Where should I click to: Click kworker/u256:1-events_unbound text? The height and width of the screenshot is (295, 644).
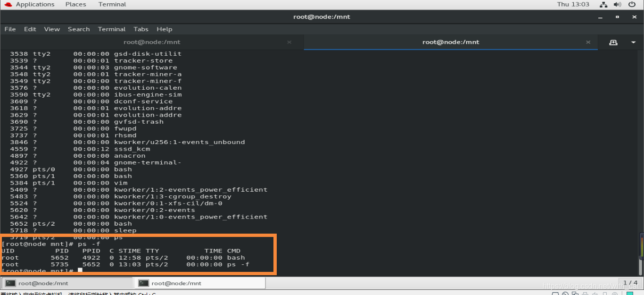click(180, 142)
